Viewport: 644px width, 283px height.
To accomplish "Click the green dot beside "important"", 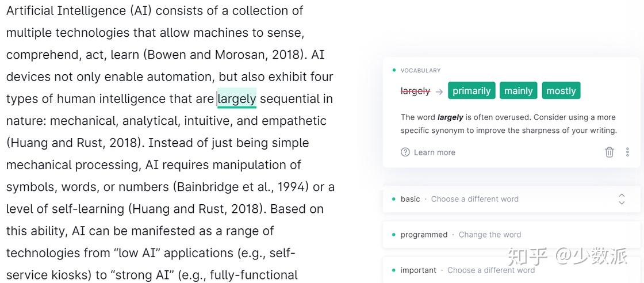I will (x=394, y=270).
